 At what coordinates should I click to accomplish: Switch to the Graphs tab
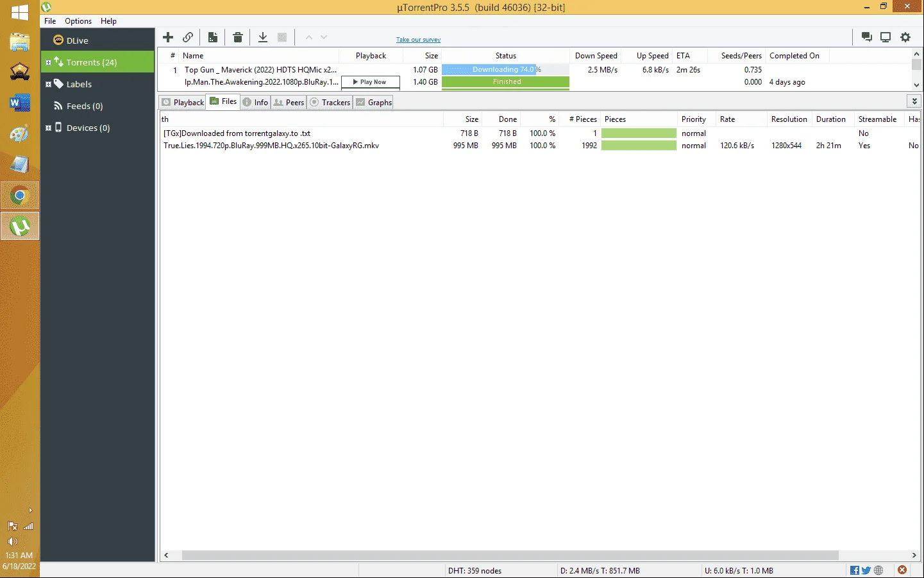click(374, 103)
